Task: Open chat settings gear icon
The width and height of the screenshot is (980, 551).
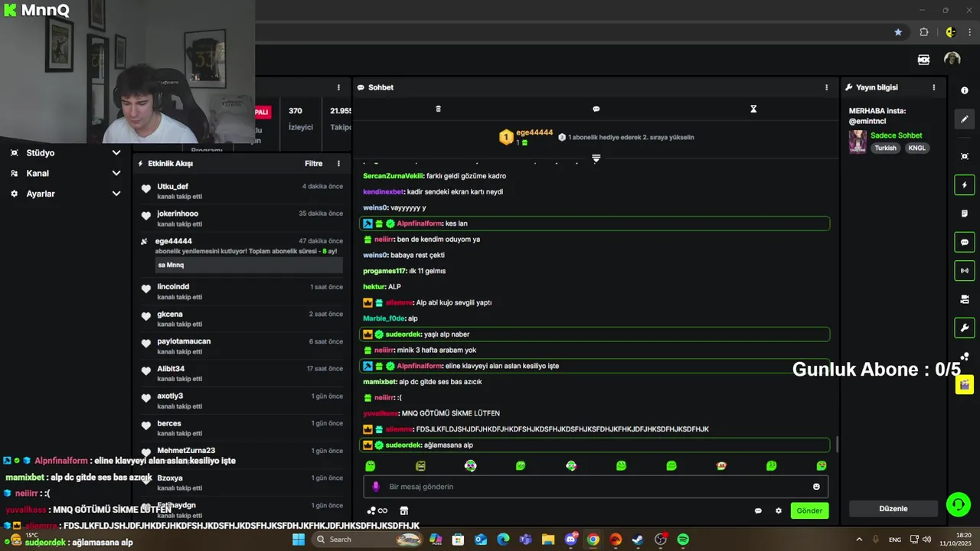Action: pos(779,510)
